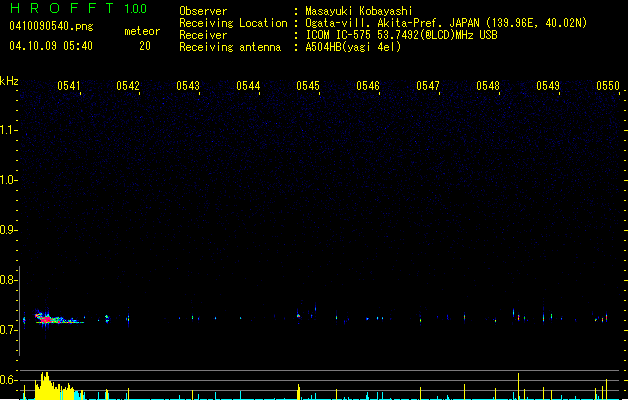Click the tall yellow spike after 0548
The height and width of the screenshot is (400, 629).
pyautogui.click(x=518, y=386)
